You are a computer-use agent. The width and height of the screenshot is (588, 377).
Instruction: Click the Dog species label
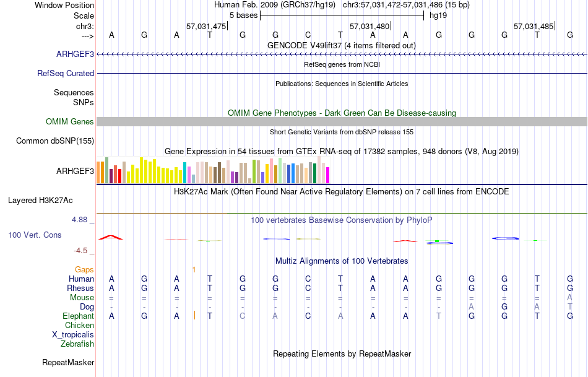(x=87, y=307)
